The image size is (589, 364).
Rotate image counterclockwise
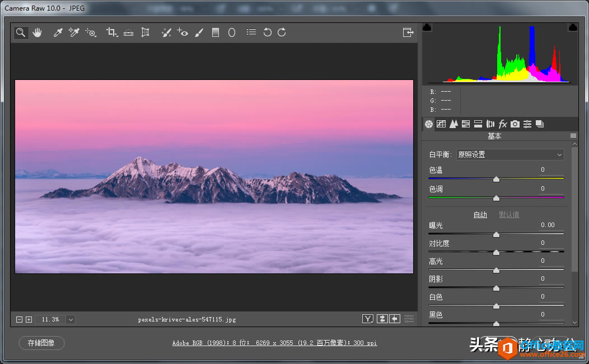[267, 32]
